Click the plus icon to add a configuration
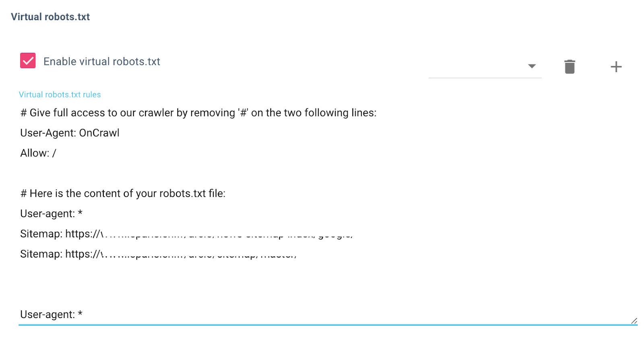This screenshot has height=339, width=644. (x=616, y=67)
